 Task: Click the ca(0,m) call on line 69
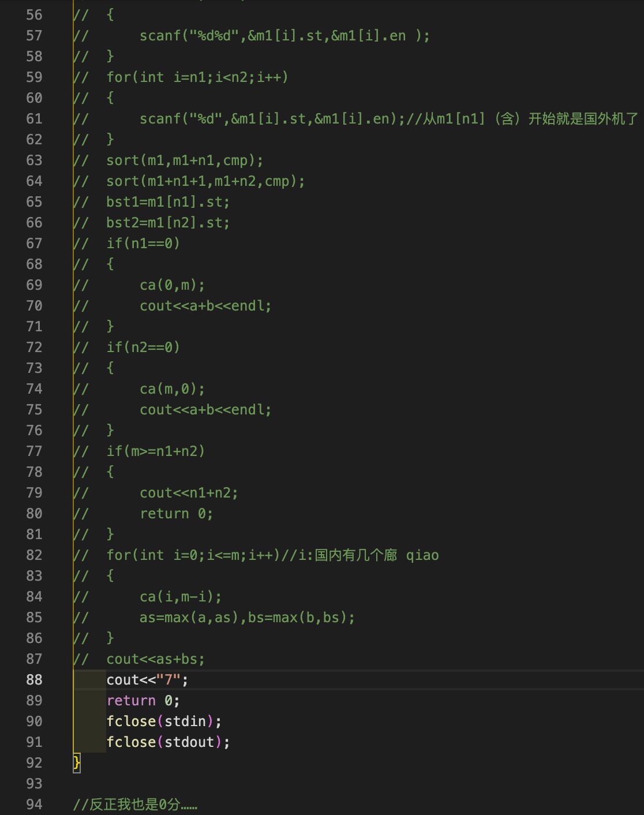click(172, 285)
